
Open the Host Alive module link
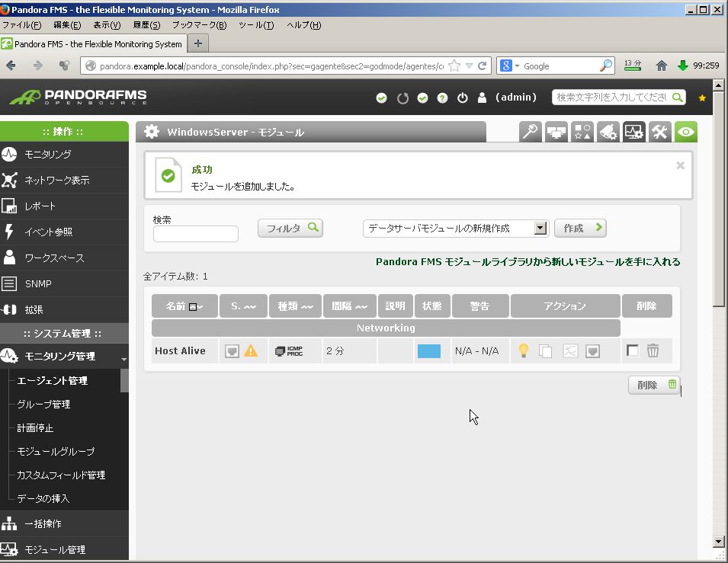[180, 351]
